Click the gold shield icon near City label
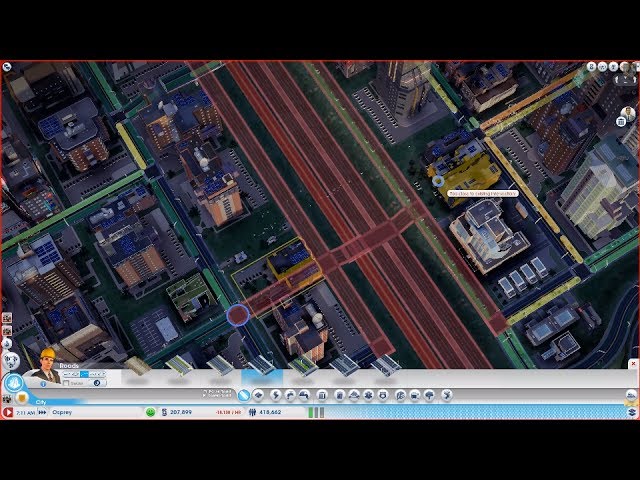Image resolution: width=640 pixels, height=480 pixels. (22, 397)
